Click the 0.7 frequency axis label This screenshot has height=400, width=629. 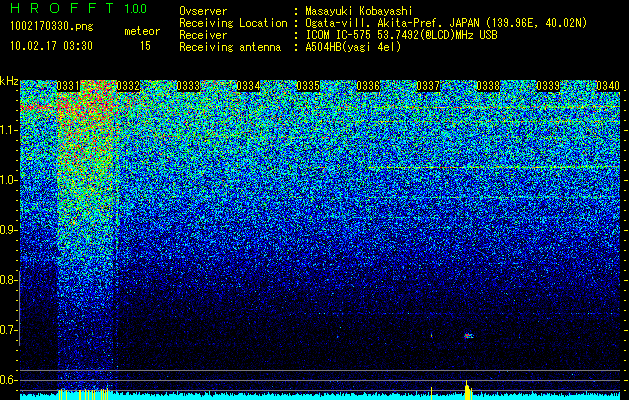(x=8, y=330)
